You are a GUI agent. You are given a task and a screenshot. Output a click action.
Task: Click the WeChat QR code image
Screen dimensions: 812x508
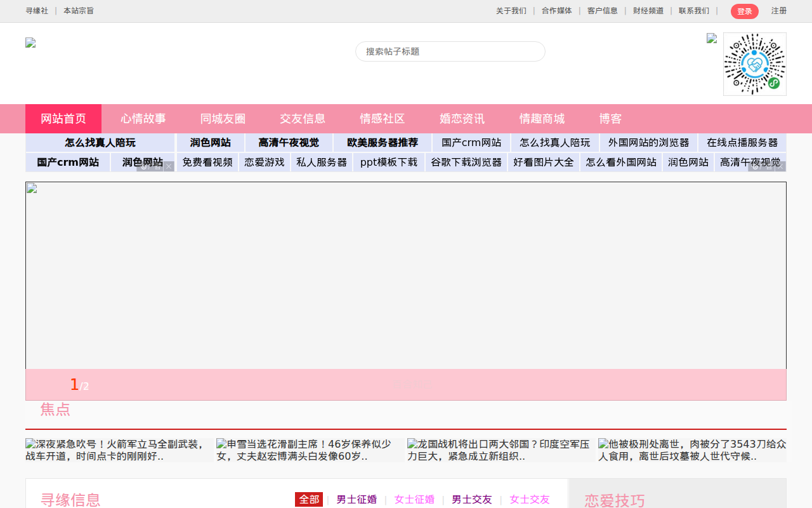[x=754, y=64]
